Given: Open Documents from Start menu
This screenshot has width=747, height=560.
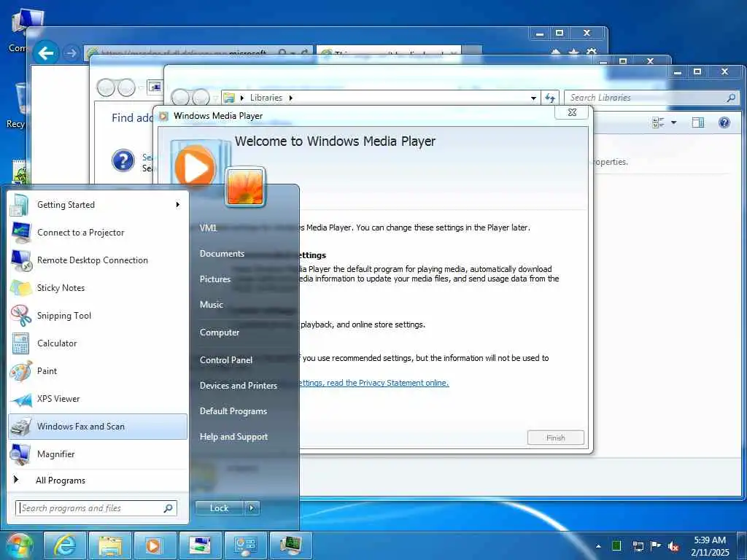Looking at the screenshot, I should point(222,253).
